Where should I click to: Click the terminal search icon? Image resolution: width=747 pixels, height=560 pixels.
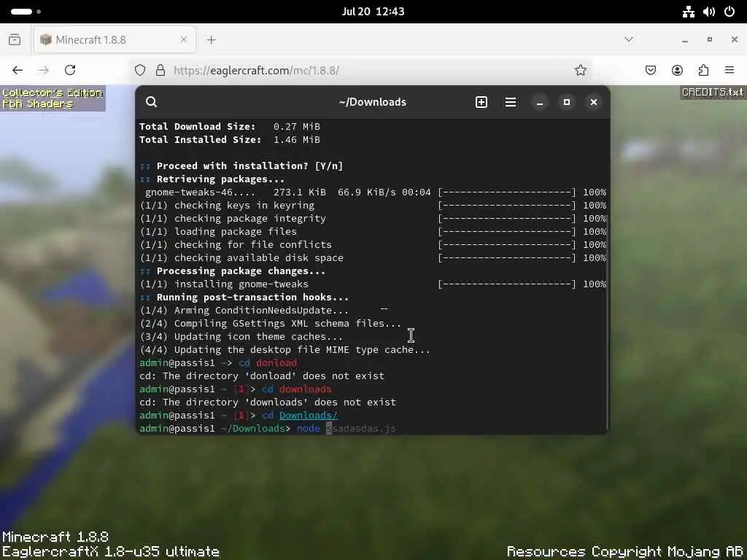click(152, 102)
